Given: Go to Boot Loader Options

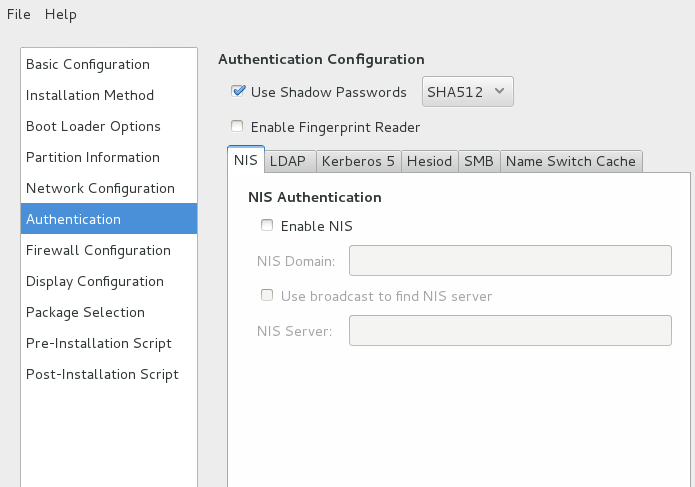Looking at the screenshot, I should [x=93, y=126].
